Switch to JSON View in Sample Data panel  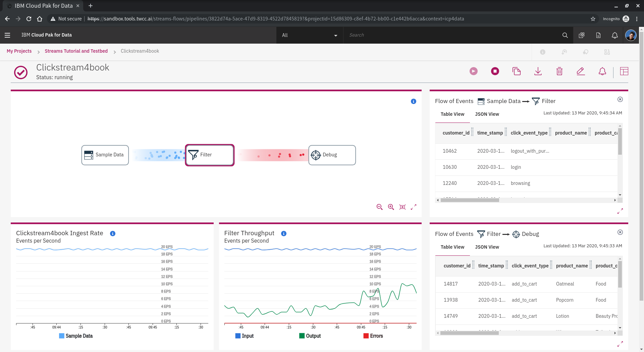[x=487, y=114]
